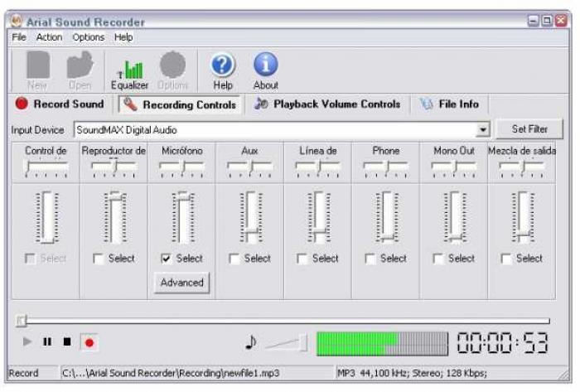Click the 00:00:53 timer display
The height and width of the screenshot is (392, 580).
click(502, 343)
